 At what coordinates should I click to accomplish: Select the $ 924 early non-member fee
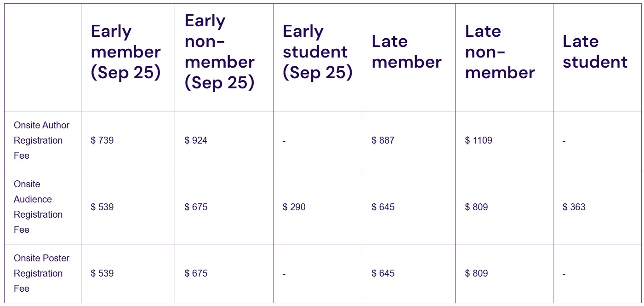196,140
